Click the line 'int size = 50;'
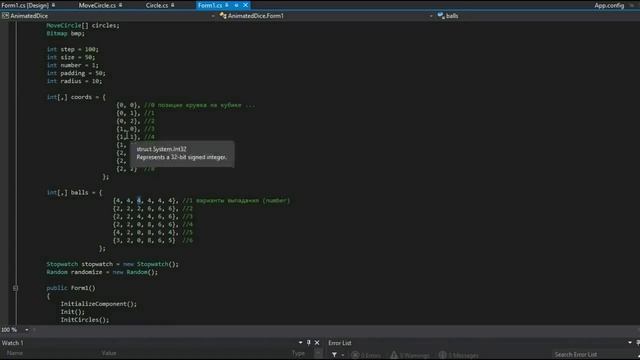This screenshot has height=360, width=640. pyautogui.click(x=71, y=58)
